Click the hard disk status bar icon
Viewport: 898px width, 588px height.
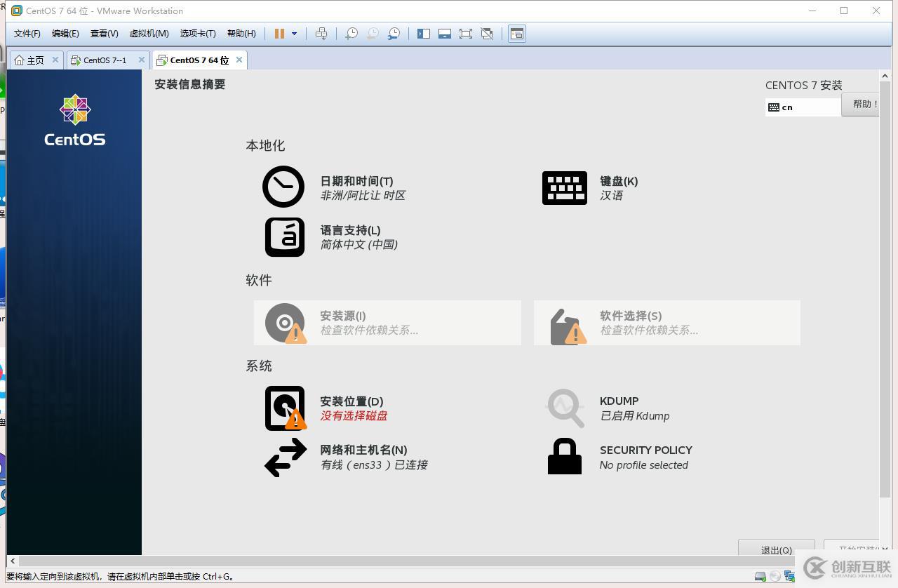click(760, 576)
